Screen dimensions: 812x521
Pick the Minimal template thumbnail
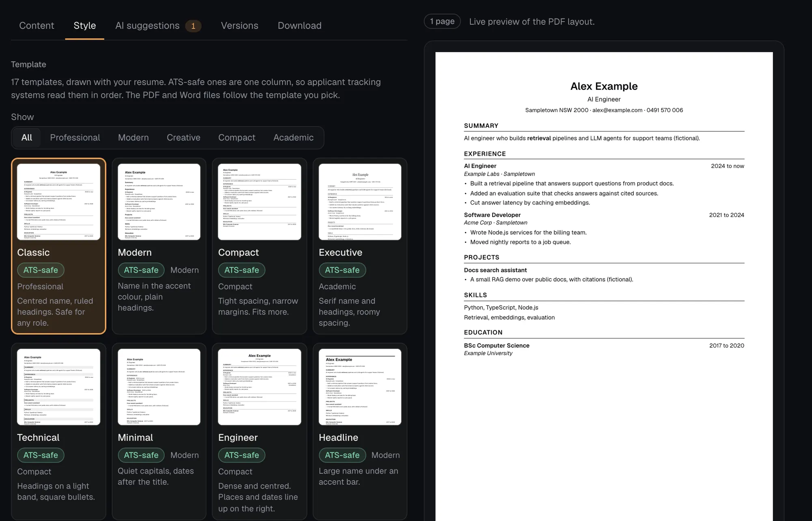coord(159,387)
